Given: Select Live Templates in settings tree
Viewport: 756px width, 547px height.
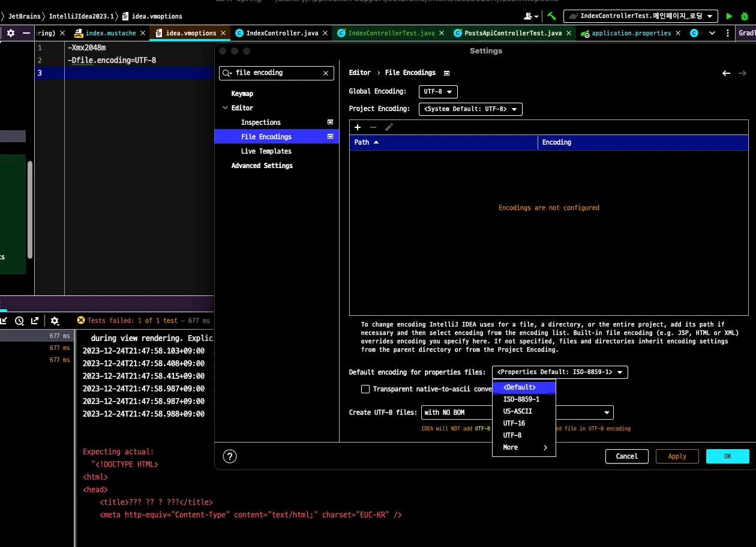Looking at the screenshot, I should coord(266,151).
